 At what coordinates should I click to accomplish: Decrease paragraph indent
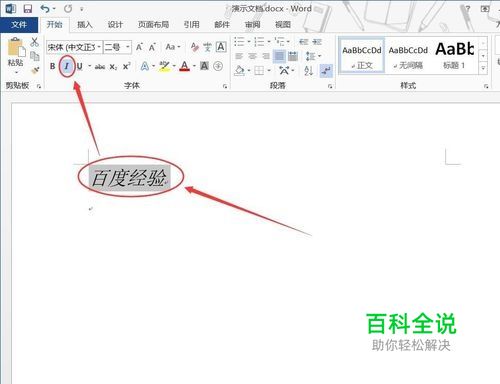tap(303, 42)
